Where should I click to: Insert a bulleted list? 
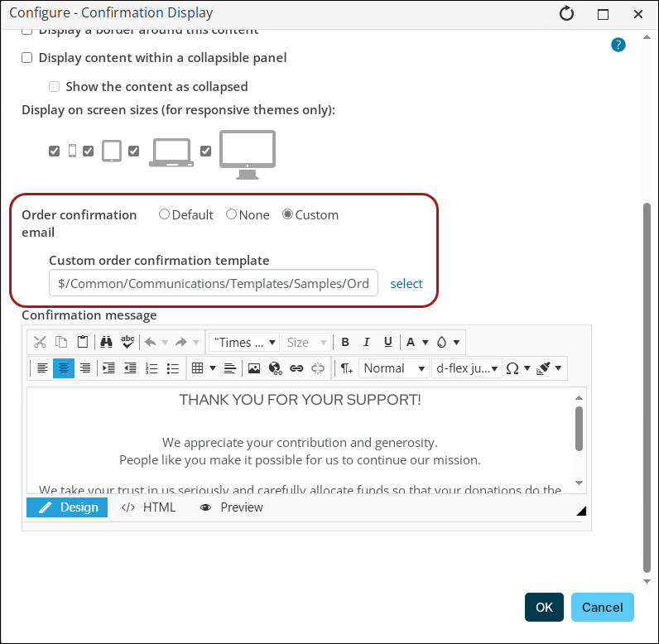tap(173, 368)
